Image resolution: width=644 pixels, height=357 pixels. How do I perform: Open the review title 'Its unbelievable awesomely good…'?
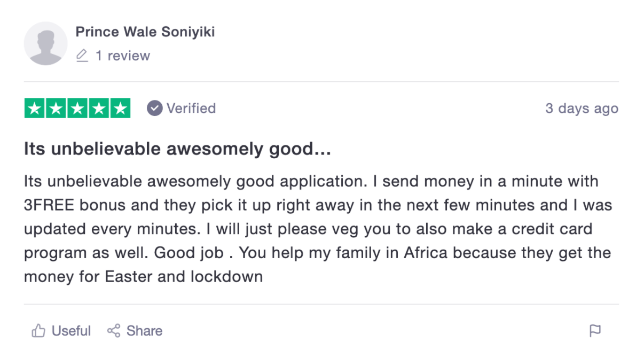pos(177,149)
